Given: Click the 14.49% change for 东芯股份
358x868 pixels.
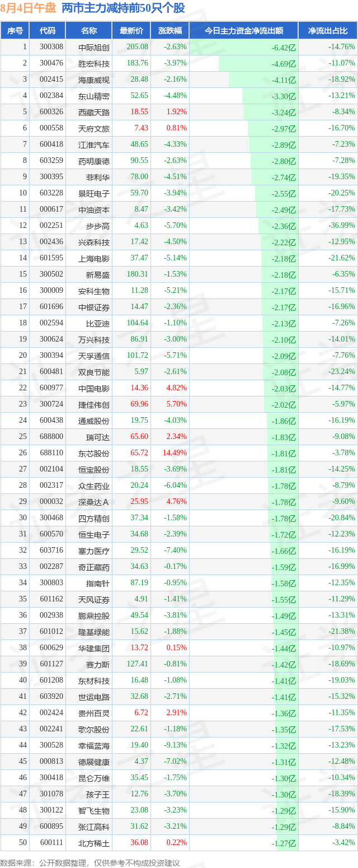Looking at the screenshot, I should tap(175, 453).
